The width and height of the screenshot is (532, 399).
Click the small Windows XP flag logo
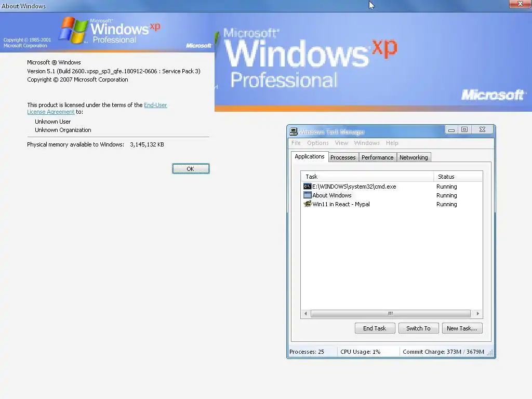coord(73,30)
